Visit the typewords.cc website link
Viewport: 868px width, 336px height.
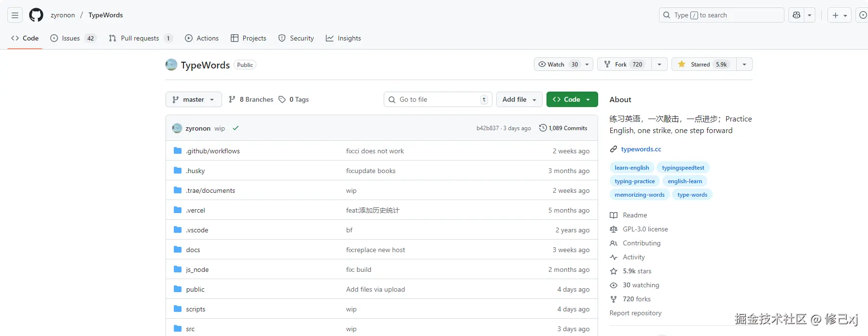click(641, 149)
